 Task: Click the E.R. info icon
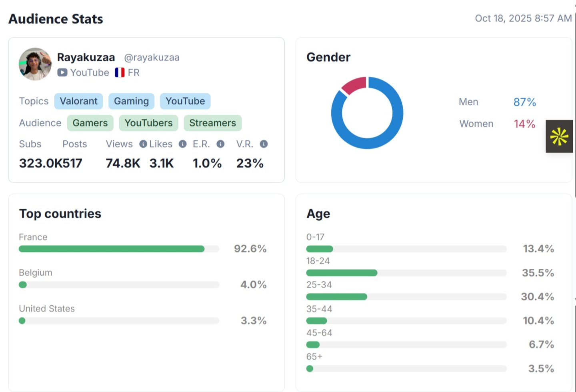(x=220, y=144)
